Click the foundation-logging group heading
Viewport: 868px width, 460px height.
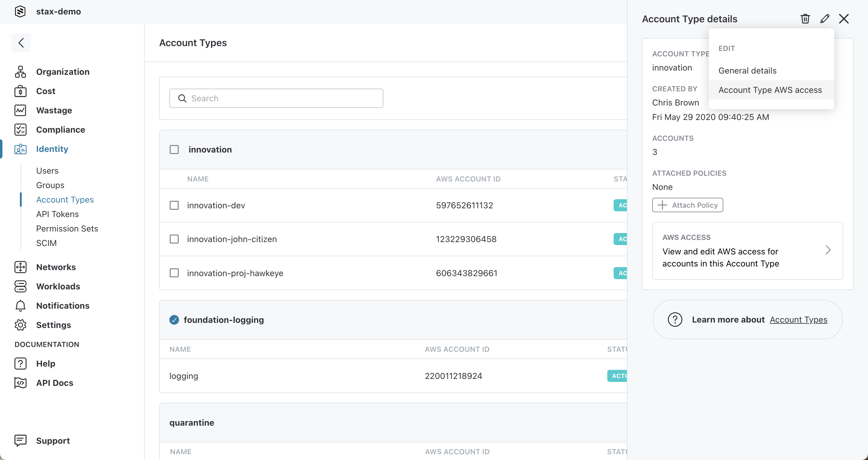(x=224, y=320)
